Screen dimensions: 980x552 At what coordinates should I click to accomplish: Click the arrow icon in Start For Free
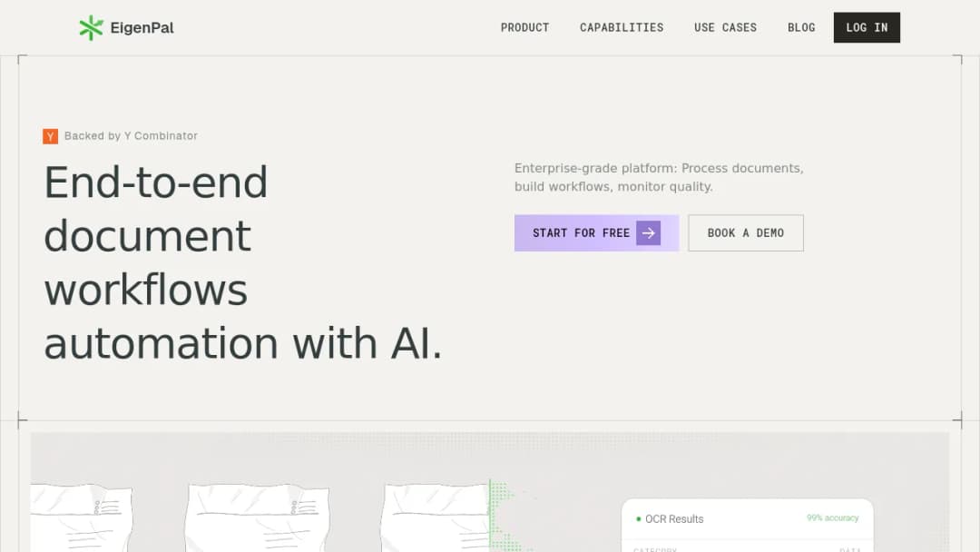(x=648, y=233)
